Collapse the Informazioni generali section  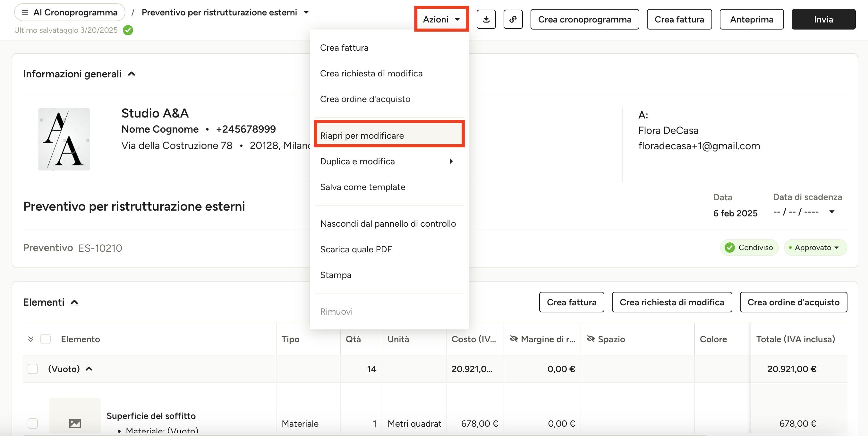(132, 74)
